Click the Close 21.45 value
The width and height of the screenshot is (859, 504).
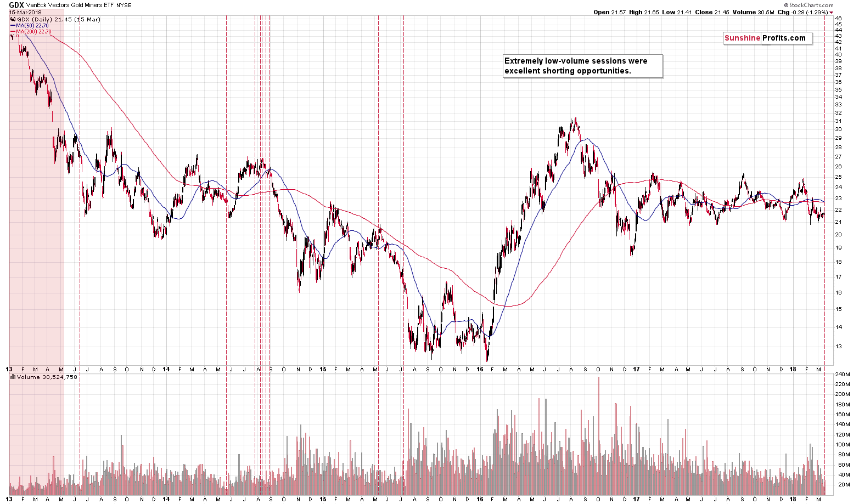click(x=712, y=12)
